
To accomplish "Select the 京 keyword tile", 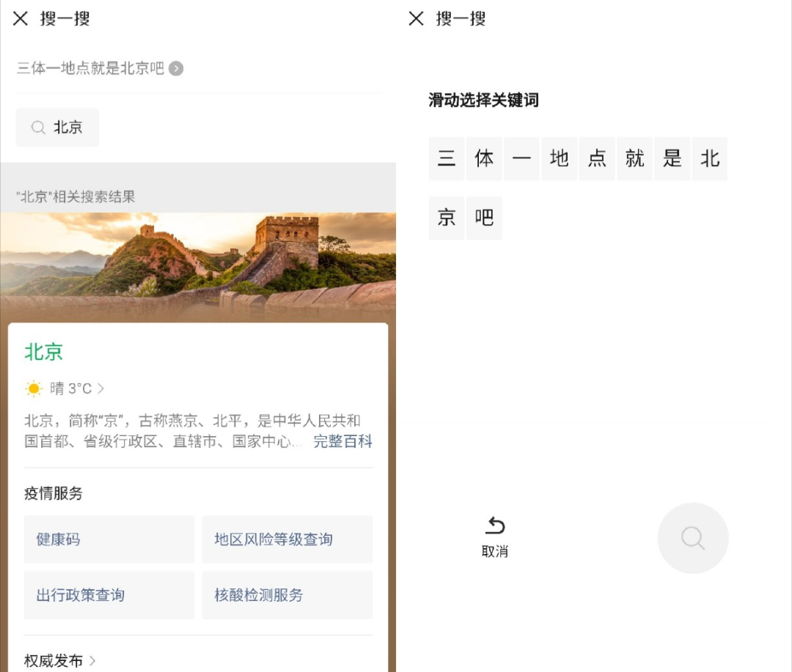I will [x=447, y=218].
